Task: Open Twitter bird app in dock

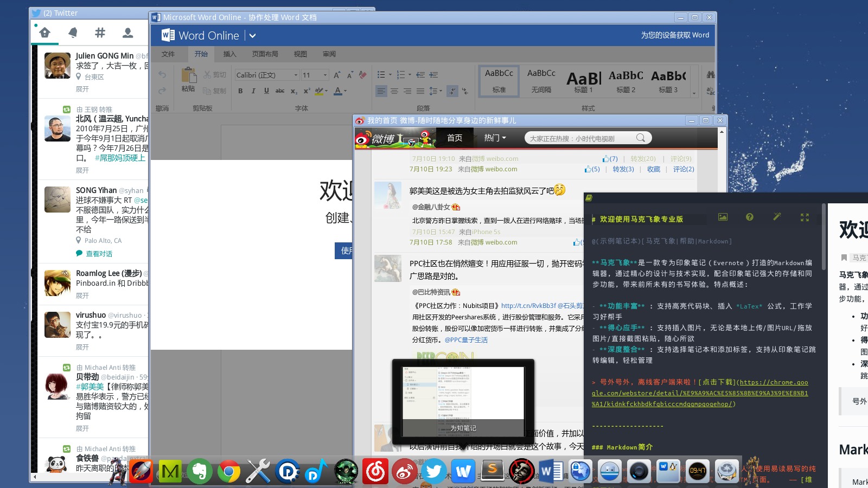Action: [x=433, y=471]
